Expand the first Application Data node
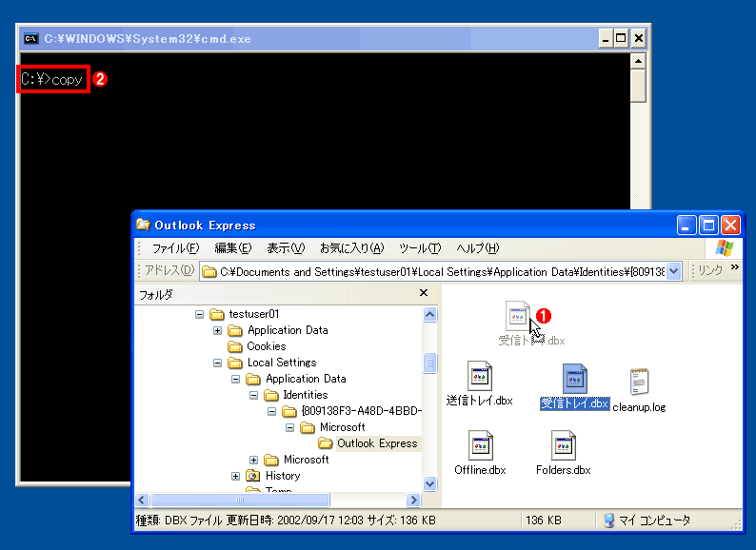756x550 pixels. click(217, 331)
